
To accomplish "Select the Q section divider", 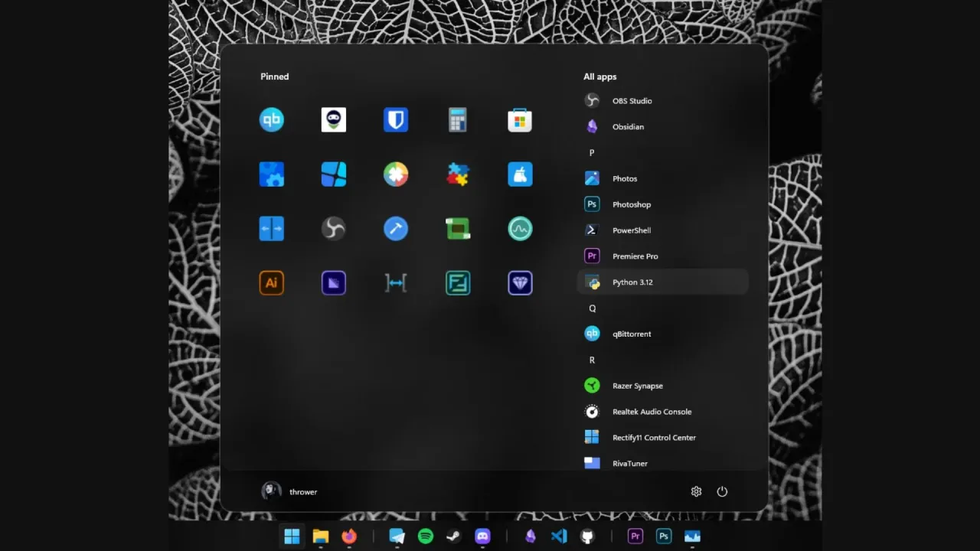I will [592, 308].
